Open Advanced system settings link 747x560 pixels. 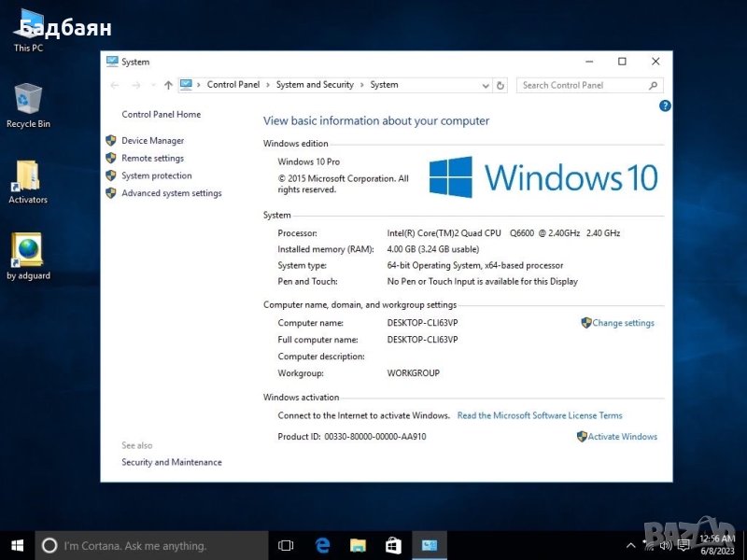click(171, 193)
